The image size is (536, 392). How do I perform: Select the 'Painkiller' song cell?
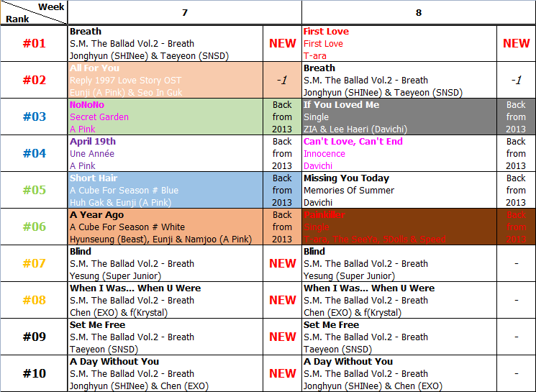399,227
